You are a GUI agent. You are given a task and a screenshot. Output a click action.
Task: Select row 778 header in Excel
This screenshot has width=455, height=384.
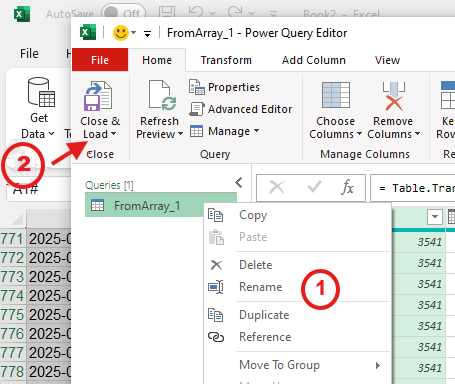click(x=13, y=372)
